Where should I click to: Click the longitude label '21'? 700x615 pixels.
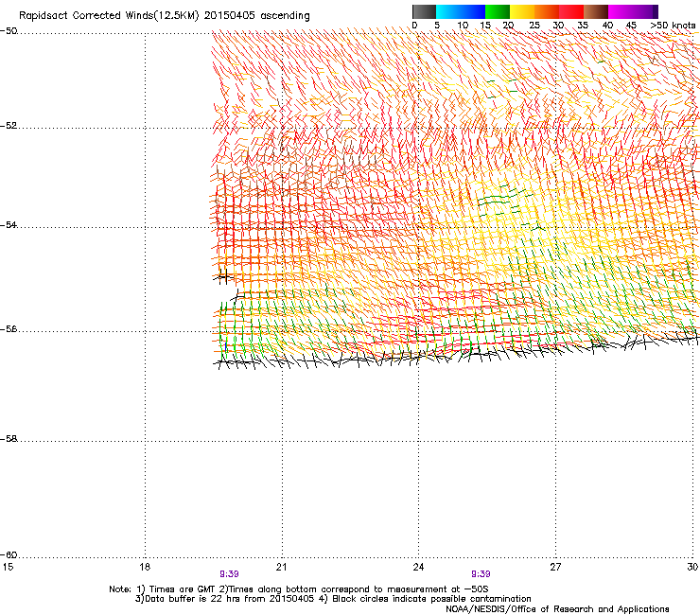coord(281,567)
